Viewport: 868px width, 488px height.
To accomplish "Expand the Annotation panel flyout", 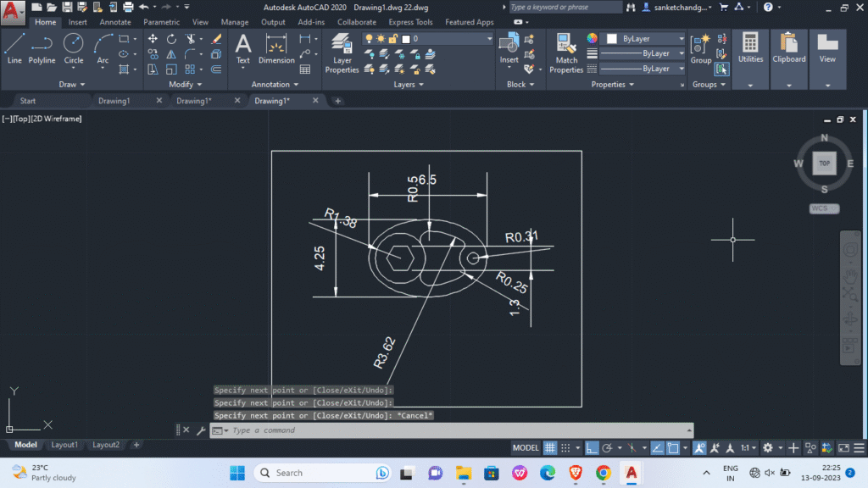I will (x=275, y=85).
